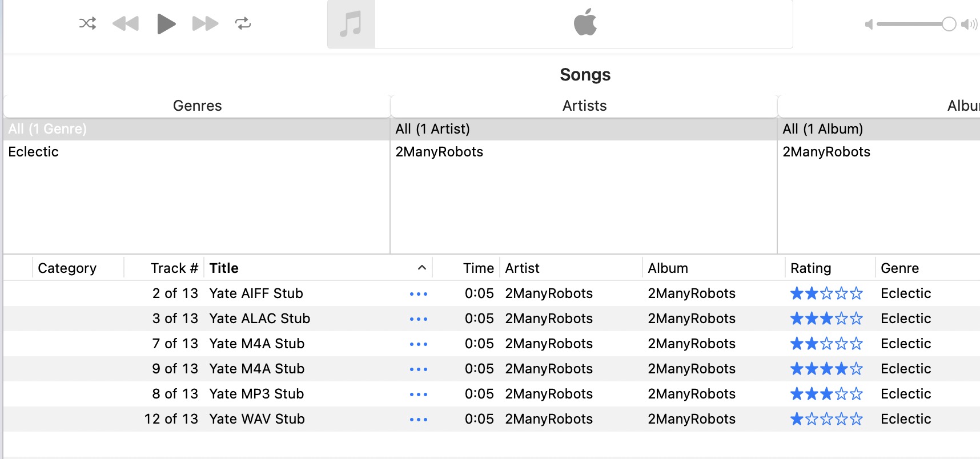Screen dimensions: 980x459
Task: Set volume to max using loud speaker icon
Action: pos(969,25)
